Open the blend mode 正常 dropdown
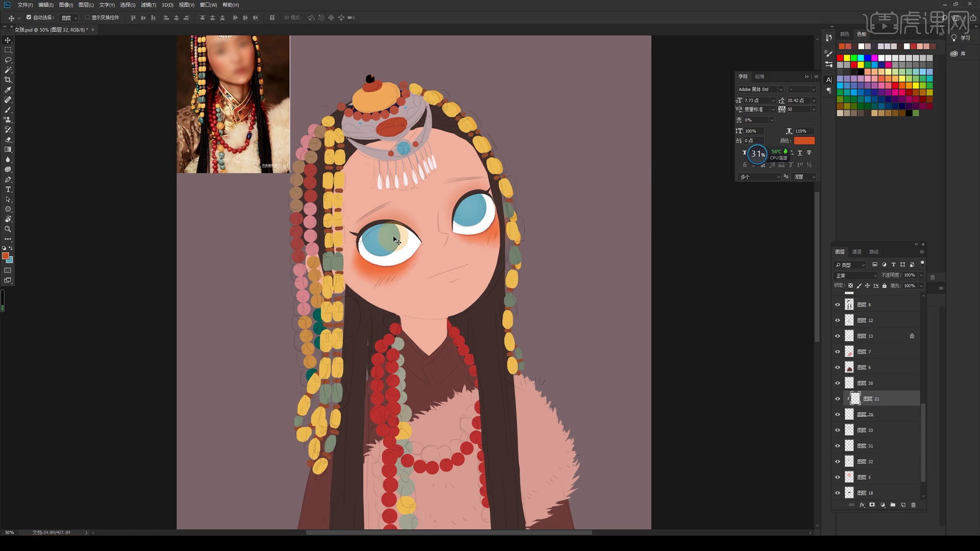980x551 pixels. 855,275
